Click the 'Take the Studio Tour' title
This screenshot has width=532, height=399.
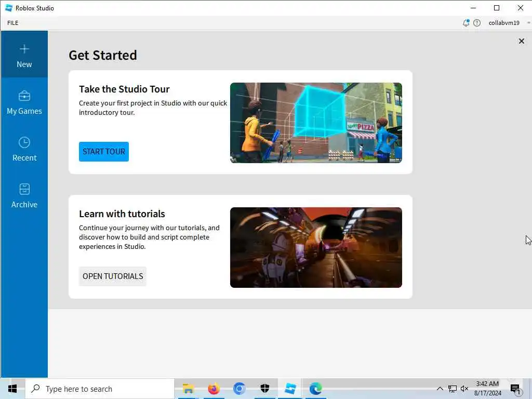click(x=124, y=89)
